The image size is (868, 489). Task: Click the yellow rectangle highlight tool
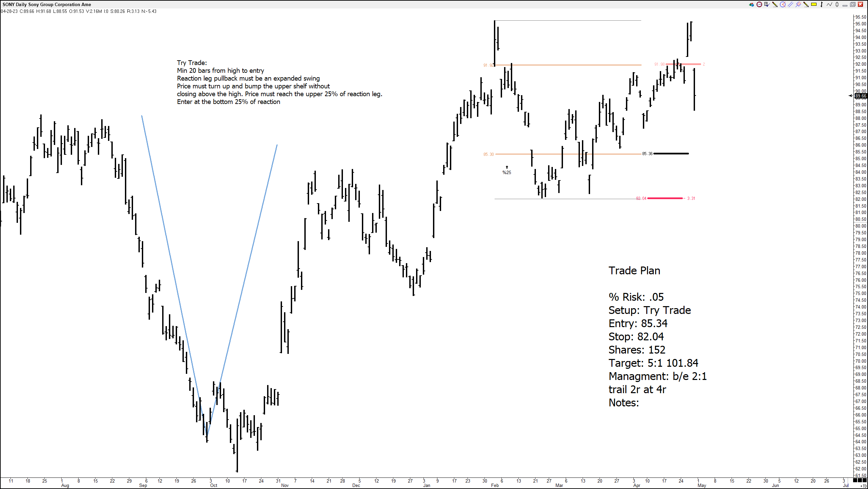[814, 4]
